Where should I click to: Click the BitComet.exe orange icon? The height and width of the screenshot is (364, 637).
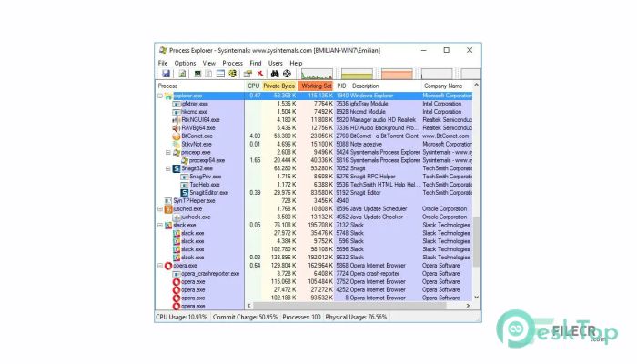click(177, 136)
